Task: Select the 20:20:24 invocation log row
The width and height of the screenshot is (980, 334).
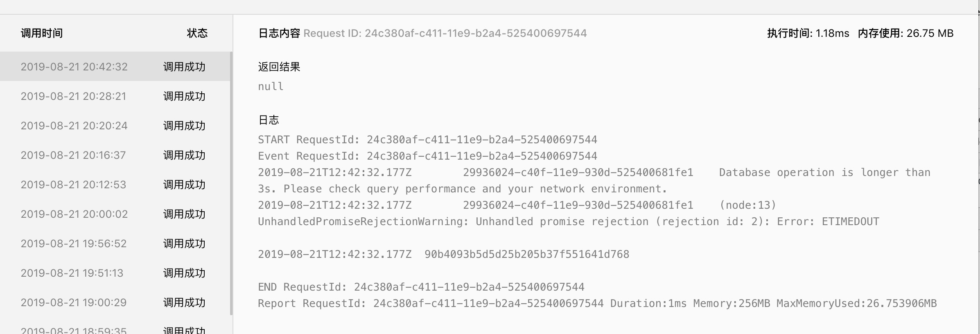Action: [74, 126]
